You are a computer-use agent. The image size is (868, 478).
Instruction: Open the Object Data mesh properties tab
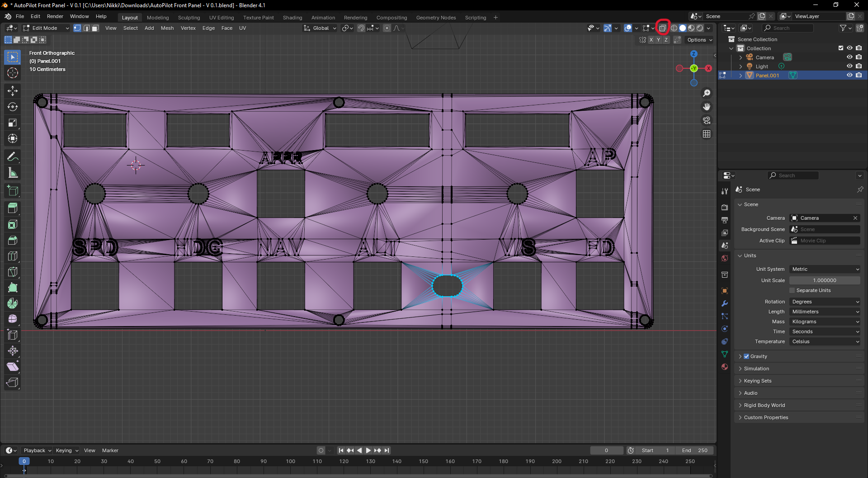tap(725, 354)
